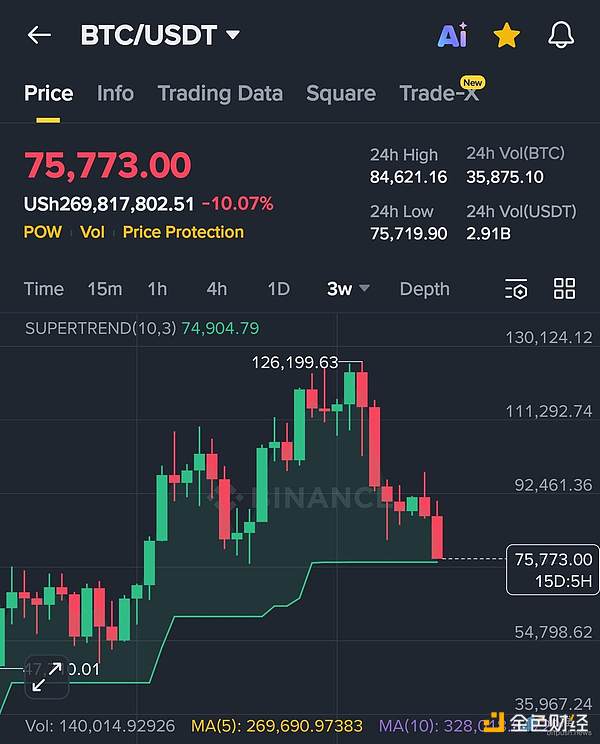Tap the Price Protection link
Screen dimensions: 600x744
click(183, 232)
